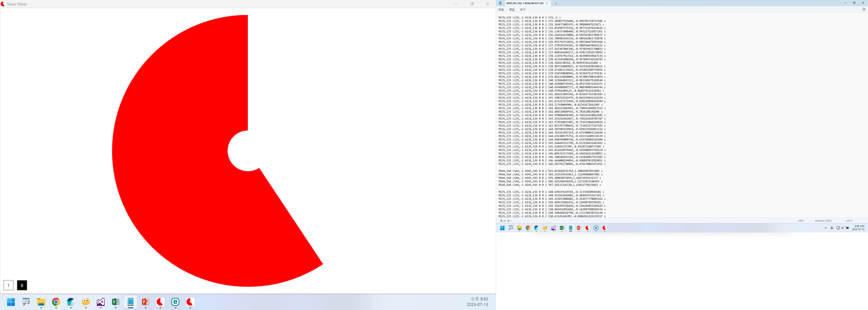Viewport: 868px width, 310px height.
Task: Open Visual Studio in the large left taskbar
Action: coord(100,302)
